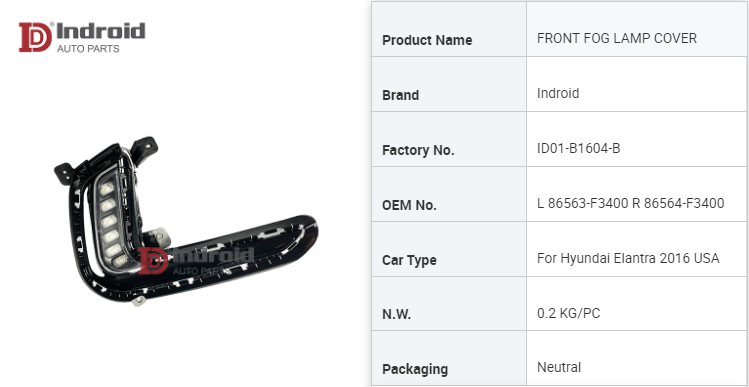Viewport: 749px width, 387px height.
Task: Click the Neutral packaging value
Action: 559,367
